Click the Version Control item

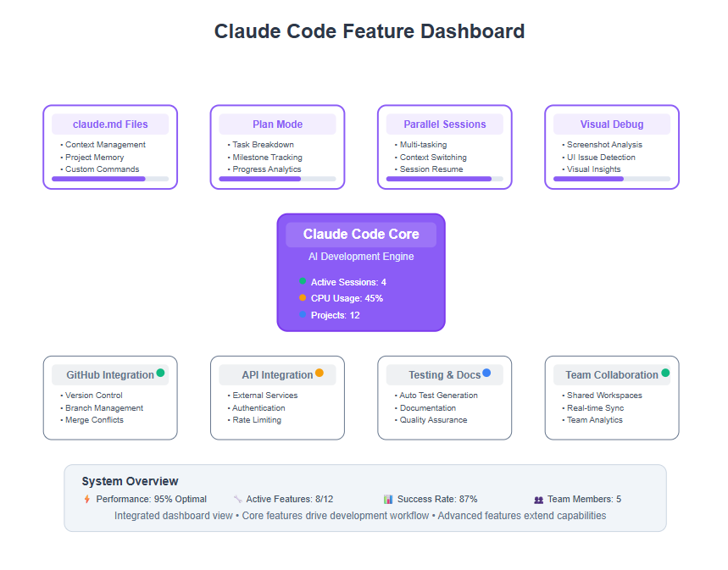point(93,396)
